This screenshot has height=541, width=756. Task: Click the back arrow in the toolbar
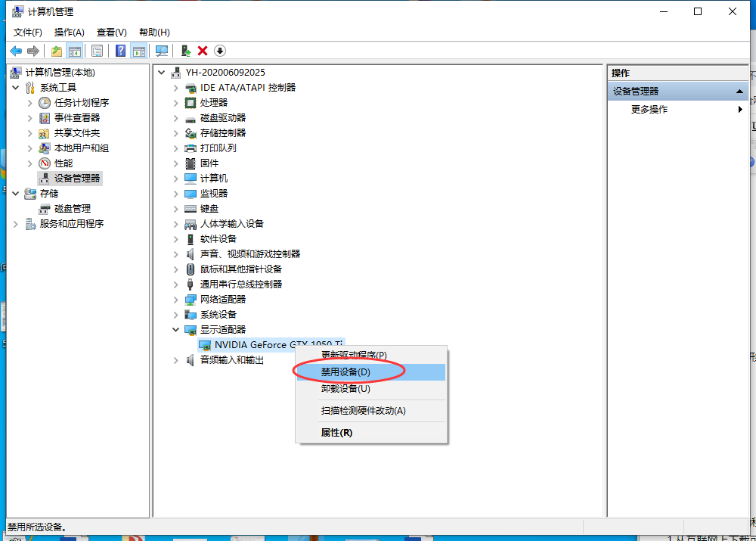point(16,51)
